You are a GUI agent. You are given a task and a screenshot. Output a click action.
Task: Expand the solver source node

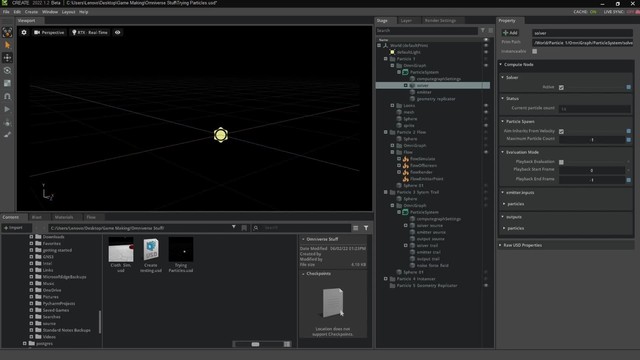coord(406,225)
